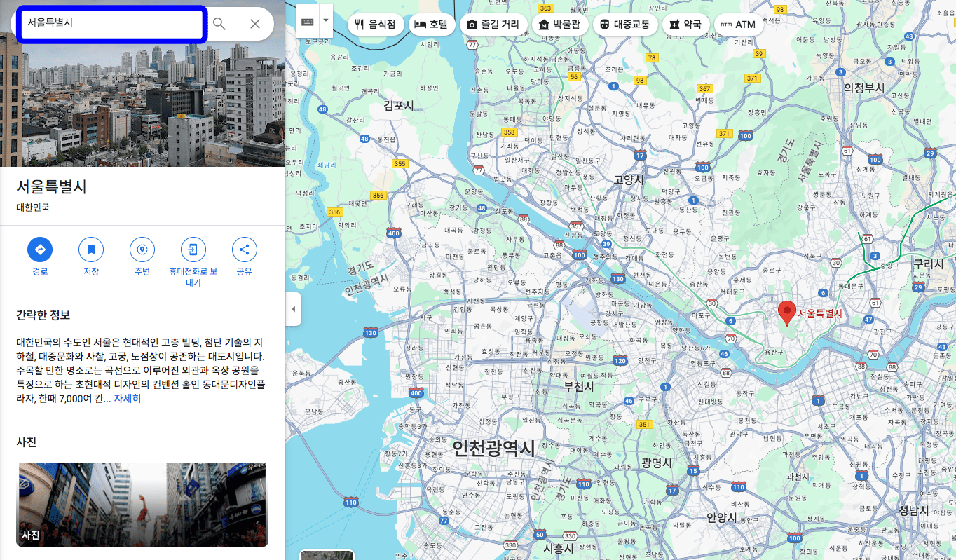
Task: Click the 경로 directions icon
Action: pos(40,250)
